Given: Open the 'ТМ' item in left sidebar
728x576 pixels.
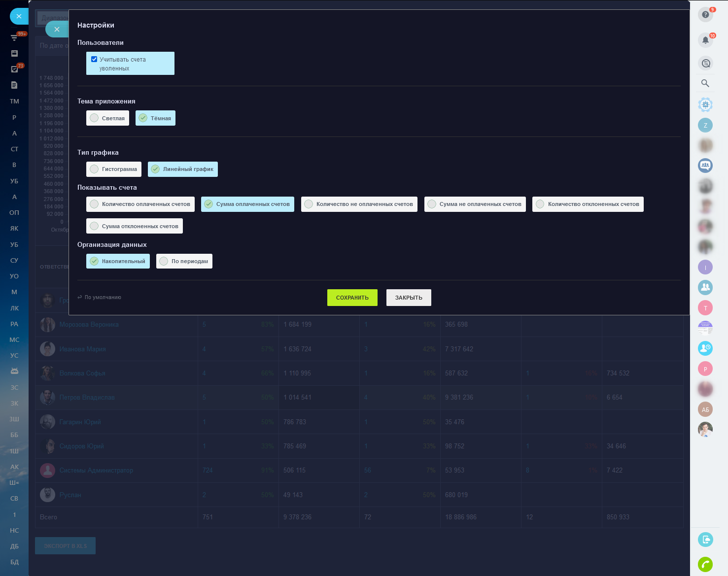Looking at the screenshot, I should coord(14,102).
